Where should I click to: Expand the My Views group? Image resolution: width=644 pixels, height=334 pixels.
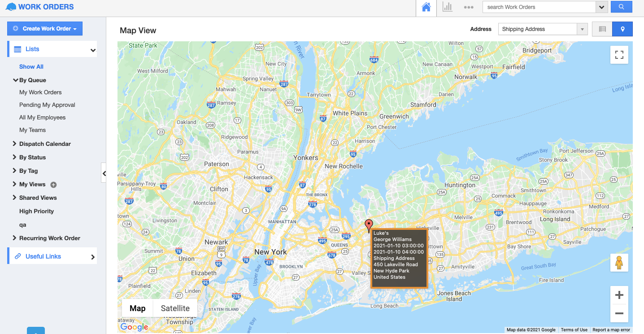click(x=15, y=184)
